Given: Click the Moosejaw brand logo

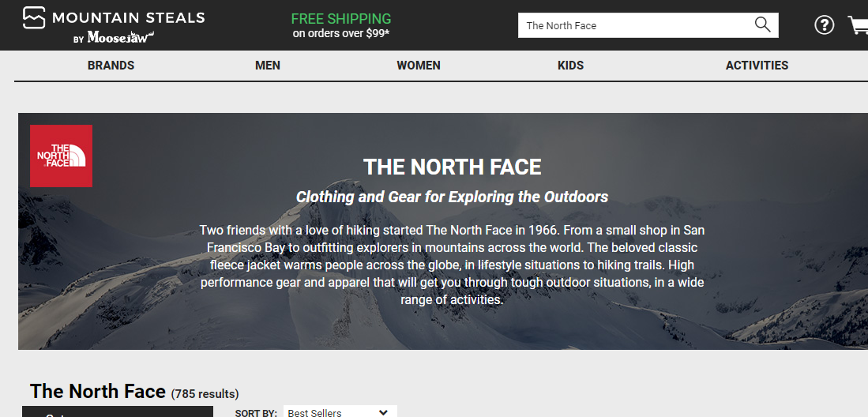Looking at the screenshot, I should pyautogui.click(x=120, y=37).
